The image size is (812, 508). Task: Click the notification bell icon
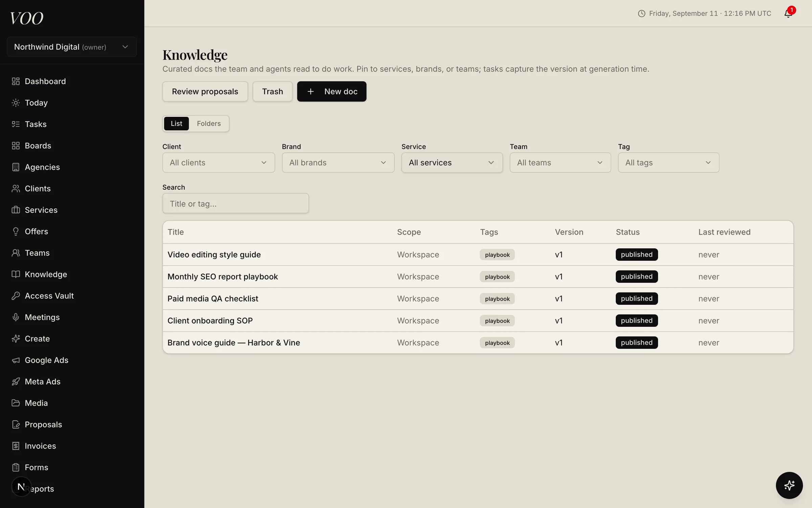coord(788,13)
